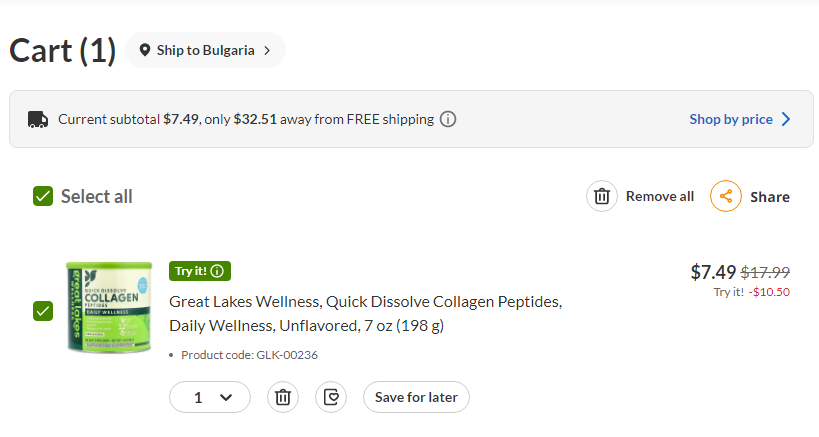Click the green Try it! badge
The width and height of the screenshot is (819, 437).
[x=200, y=271]
